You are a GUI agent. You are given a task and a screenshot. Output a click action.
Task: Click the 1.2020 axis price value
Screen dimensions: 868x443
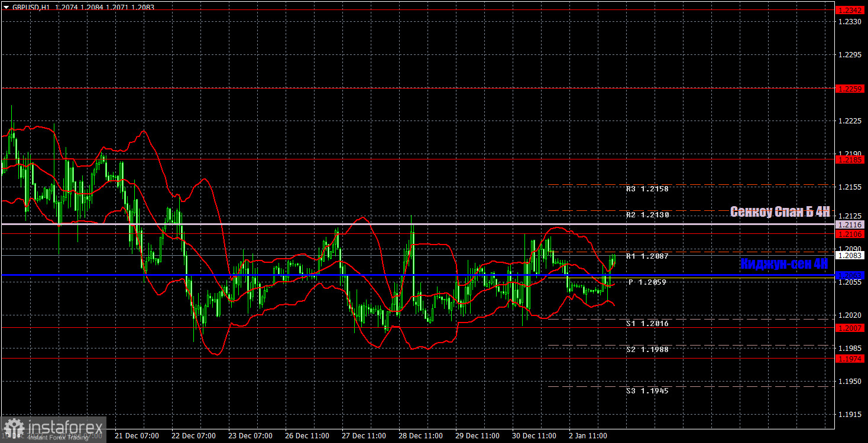click(x=850, y=315)
